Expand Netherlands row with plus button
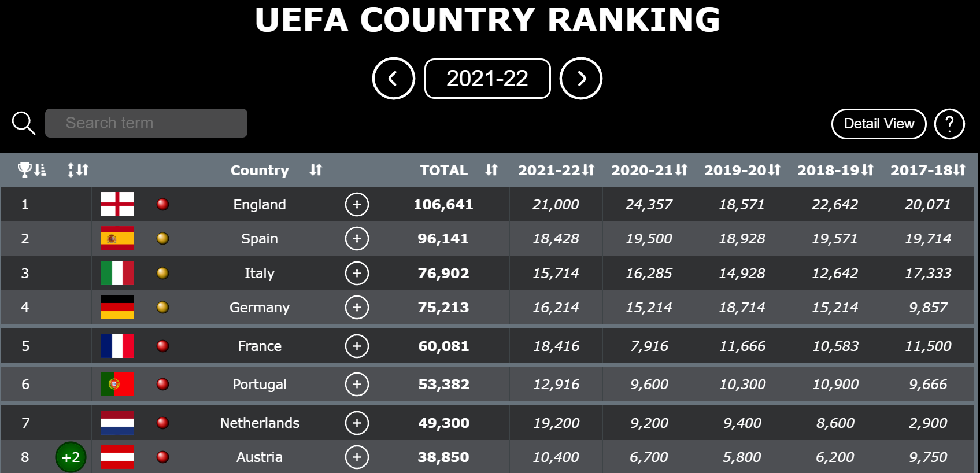Image resolution: width=980 pixels, height=473 pixels. 357,423
